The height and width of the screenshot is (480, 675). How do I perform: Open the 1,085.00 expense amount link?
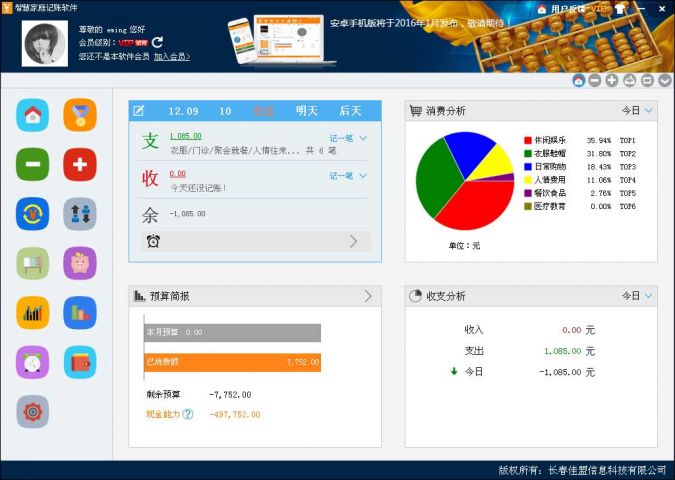click(185, 135)
